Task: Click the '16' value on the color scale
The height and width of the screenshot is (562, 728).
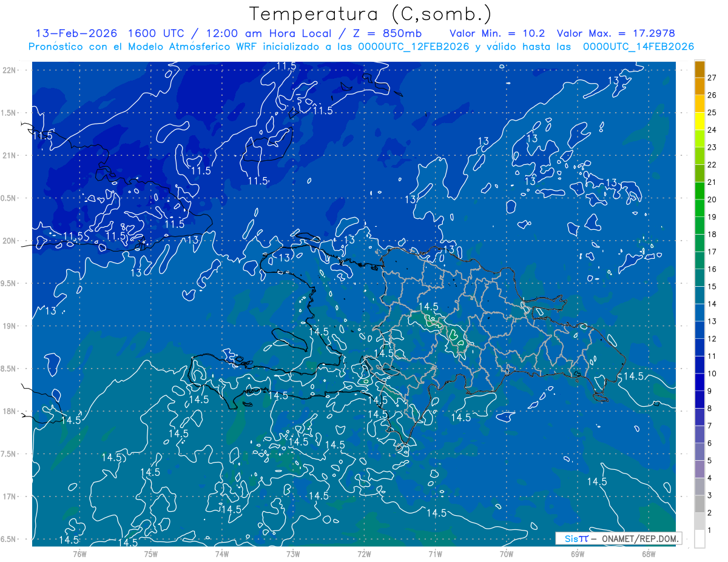Action: click(x=712, y=269)
